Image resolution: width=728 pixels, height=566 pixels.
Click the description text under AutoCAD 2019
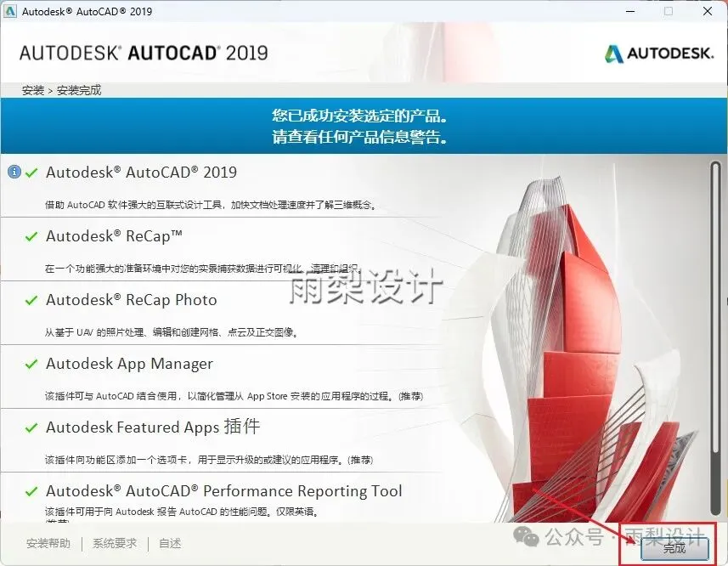point(211,205)
